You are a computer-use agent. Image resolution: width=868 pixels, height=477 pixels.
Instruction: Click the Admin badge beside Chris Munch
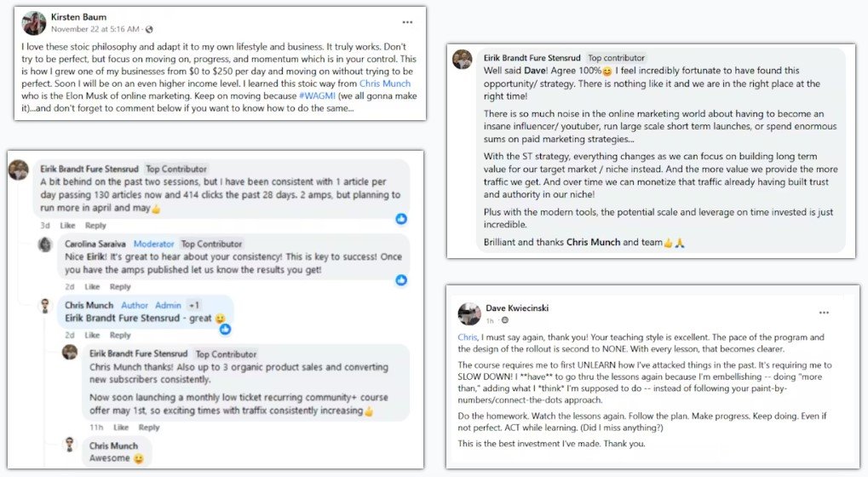[x=168, y=305]
